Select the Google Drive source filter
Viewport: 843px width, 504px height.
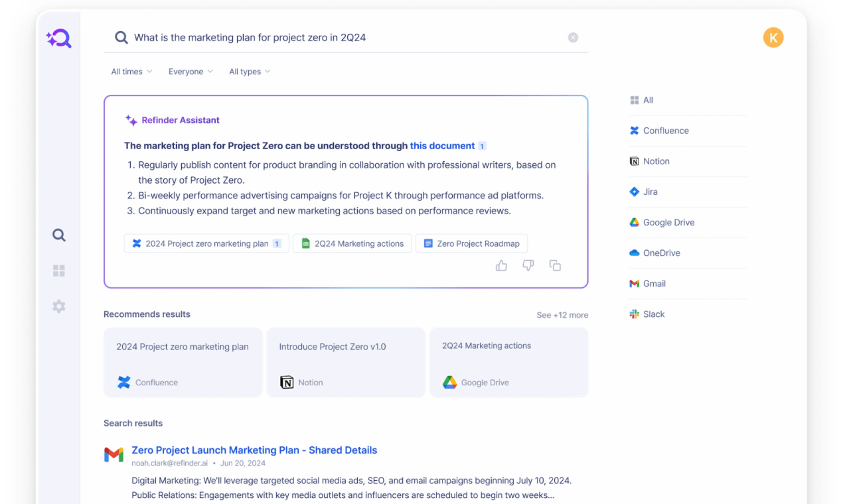coord(668,223)
